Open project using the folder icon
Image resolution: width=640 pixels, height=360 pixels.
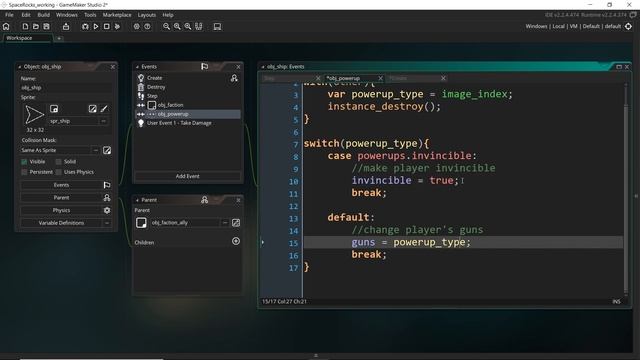click(x=36, y=27)
